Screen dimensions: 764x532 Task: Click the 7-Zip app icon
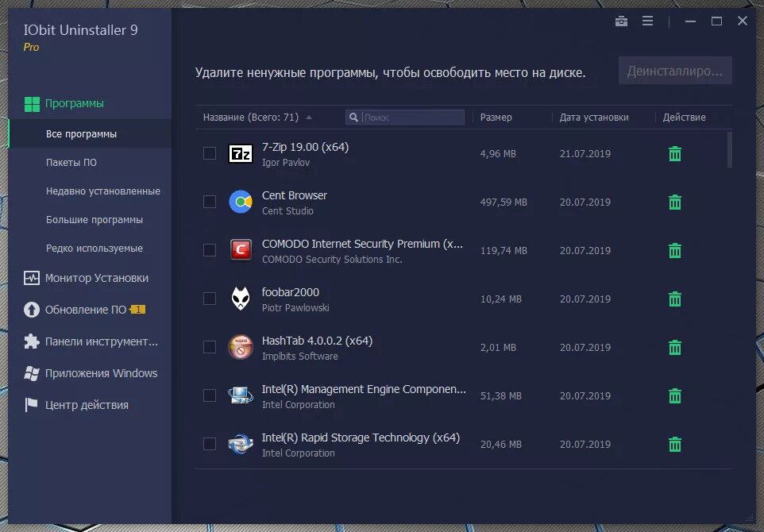pyautogui.click(x=241, y=154)
